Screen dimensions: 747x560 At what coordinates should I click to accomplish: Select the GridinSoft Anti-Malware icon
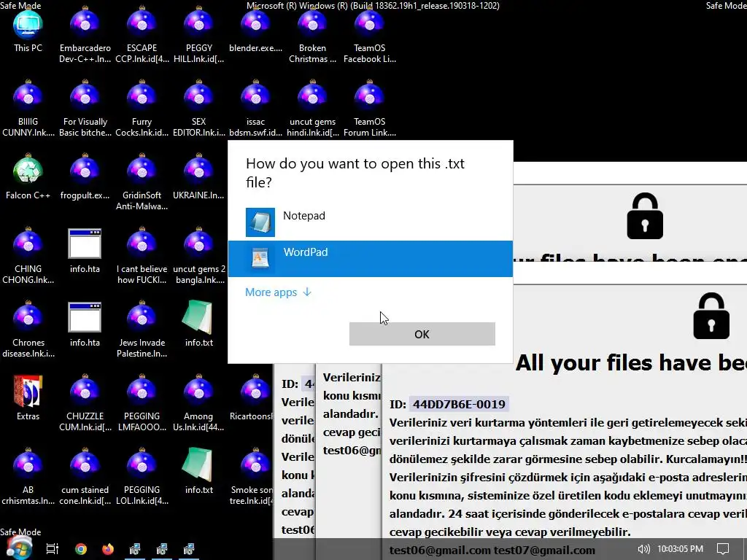click(x=142, y=182)
